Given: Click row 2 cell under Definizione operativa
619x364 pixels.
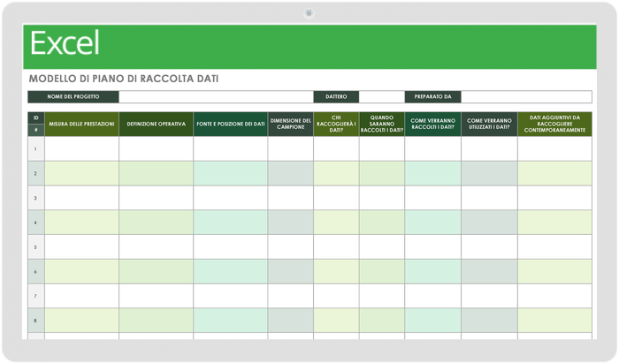Looking at the screenshot, I should (156, 173).
